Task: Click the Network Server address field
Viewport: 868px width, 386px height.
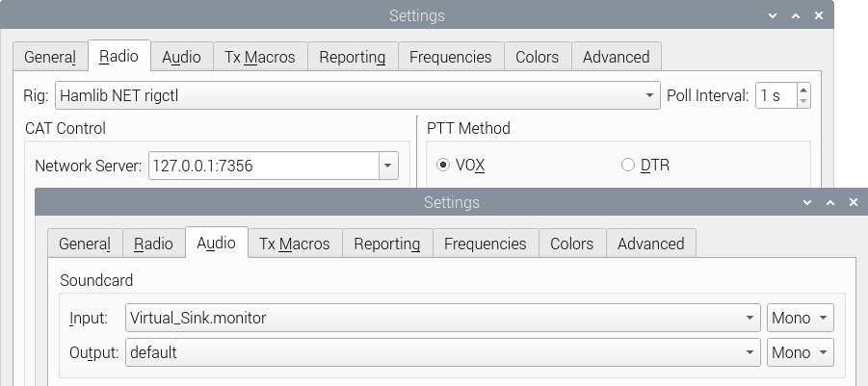Action: [x=264, y=166]
